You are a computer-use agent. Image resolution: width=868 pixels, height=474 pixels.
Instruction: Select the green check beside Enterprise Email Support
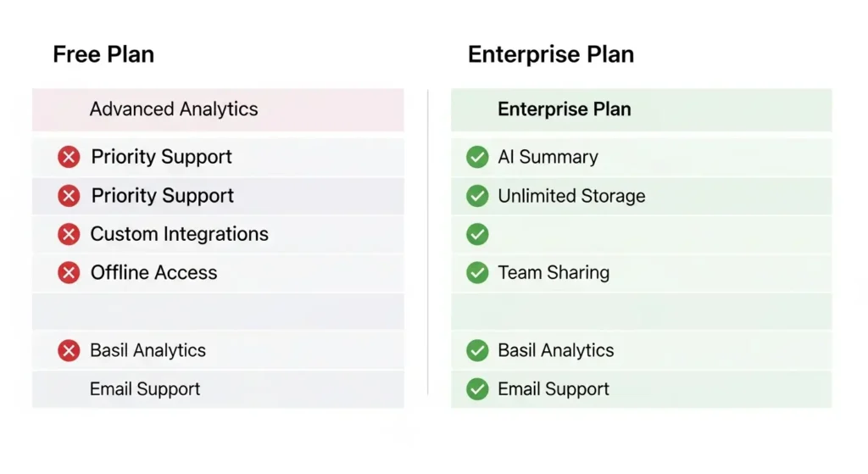tap(477, 389)
